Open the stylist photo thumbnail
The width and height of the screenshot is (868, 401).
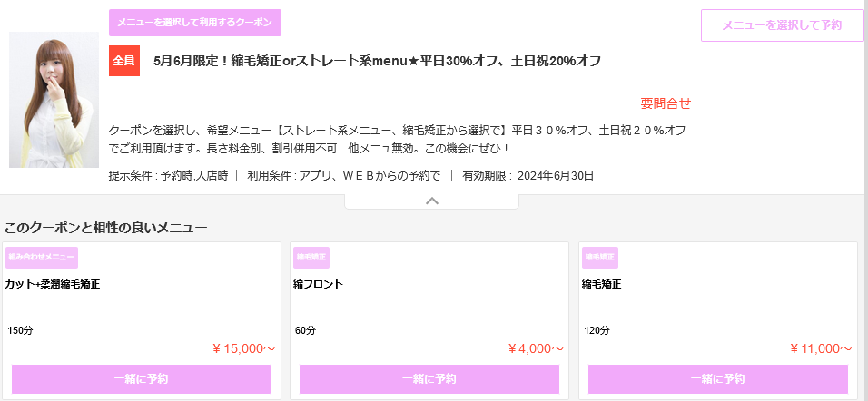(54, 100)
